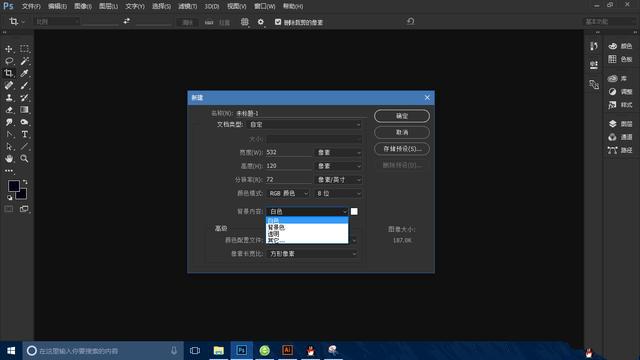Open the 3D menu

212,7
